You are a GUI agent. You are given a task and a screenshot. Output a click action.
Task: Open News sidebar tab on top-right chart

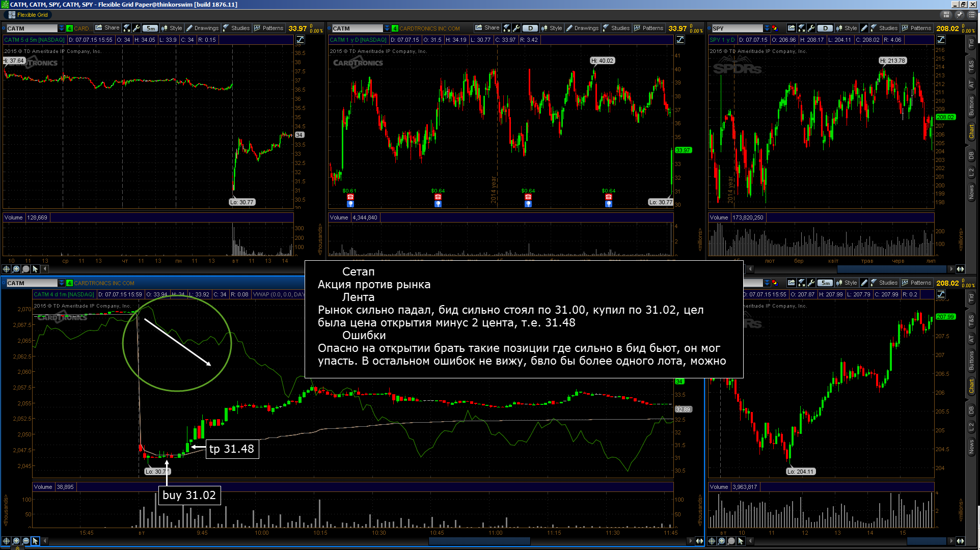971,193
